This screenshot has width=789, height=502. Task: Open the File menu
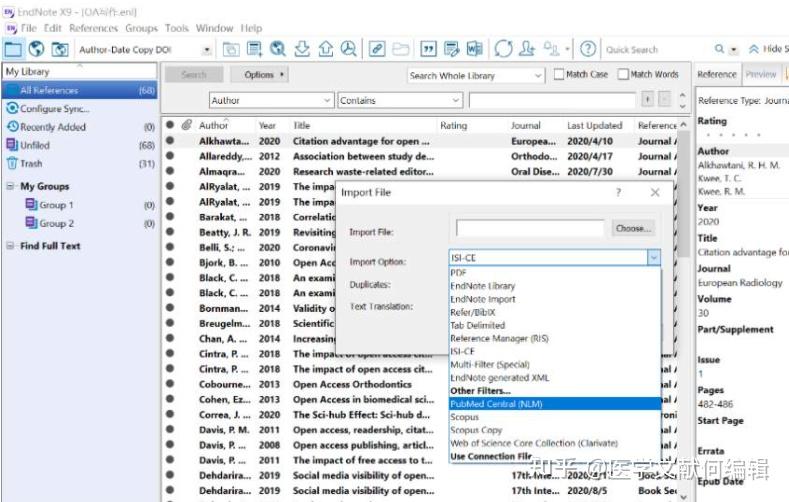pos(29,28)
